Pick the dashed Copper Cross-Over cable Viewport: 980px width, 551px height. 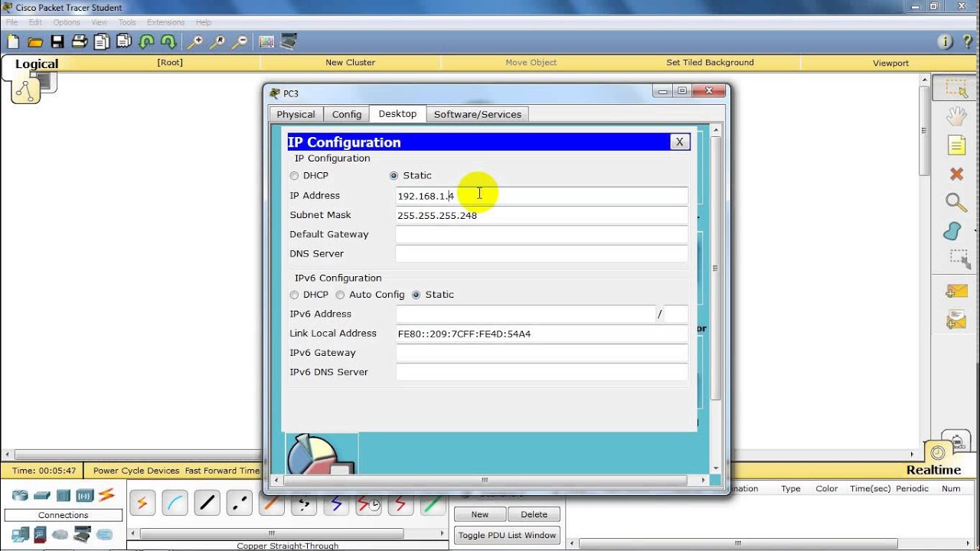click(239, 503)
